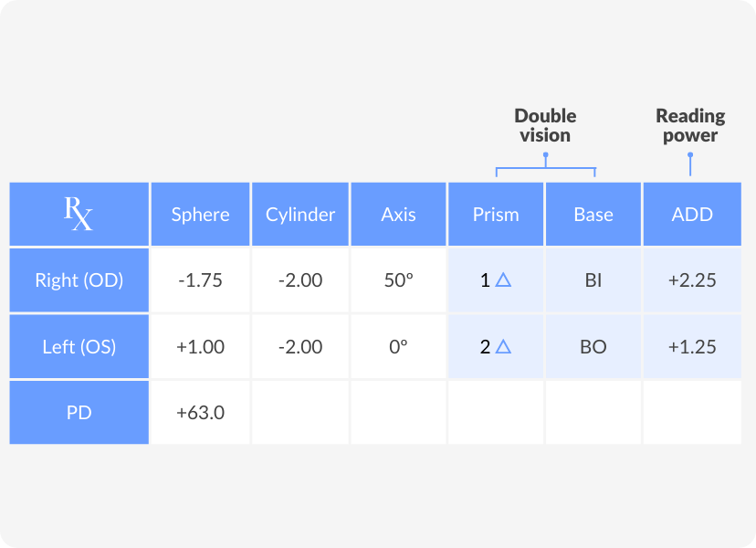
Task: Click the right eye ADD value +2.25
Action: [692, 280]
